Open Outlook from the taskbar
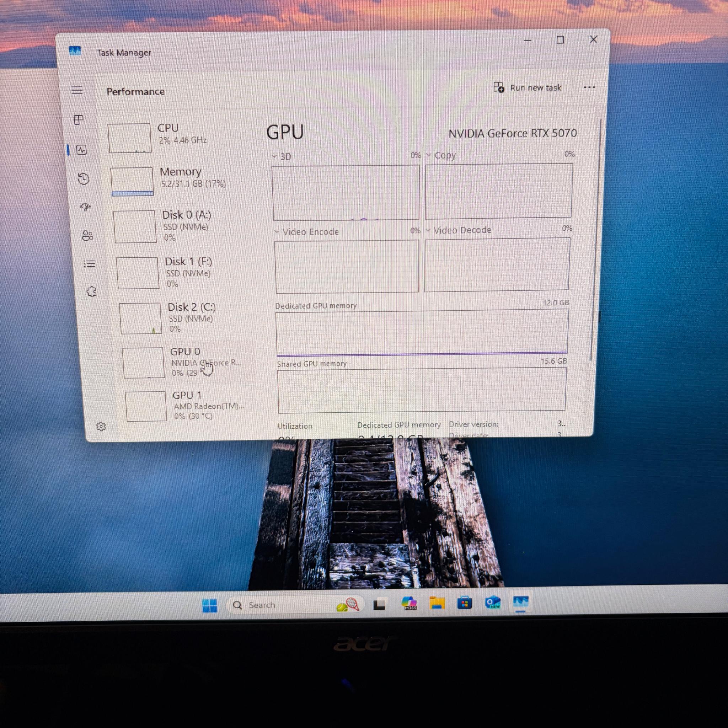 click(492, 602)
